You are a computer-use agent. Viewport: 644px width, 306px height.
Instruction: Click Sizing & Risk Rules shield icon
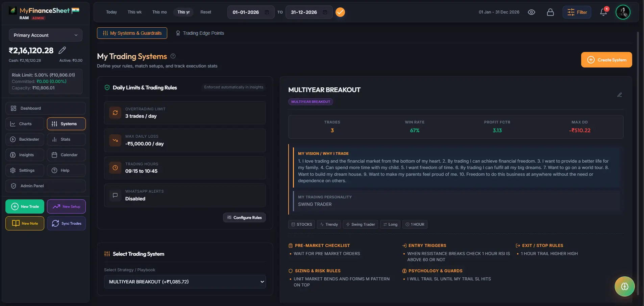click(x=291, y=271)
